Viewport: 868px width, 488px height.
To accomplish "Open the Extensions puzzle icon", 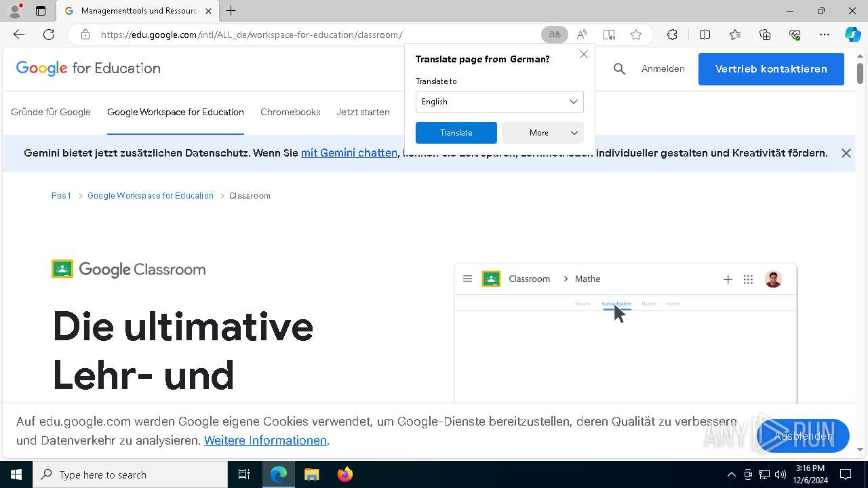I will (x=672, y=35).
